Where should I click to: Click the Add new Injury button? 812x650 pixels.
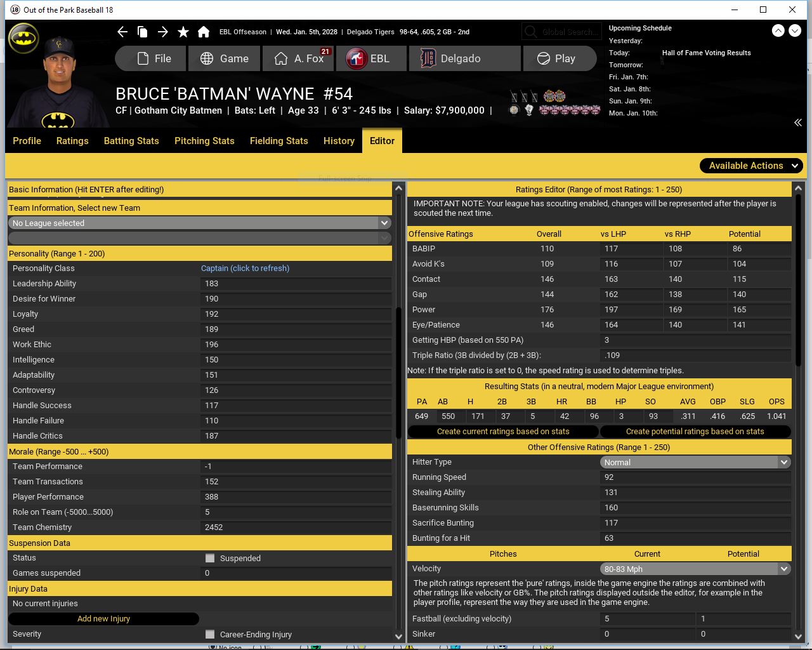point(103,619)
